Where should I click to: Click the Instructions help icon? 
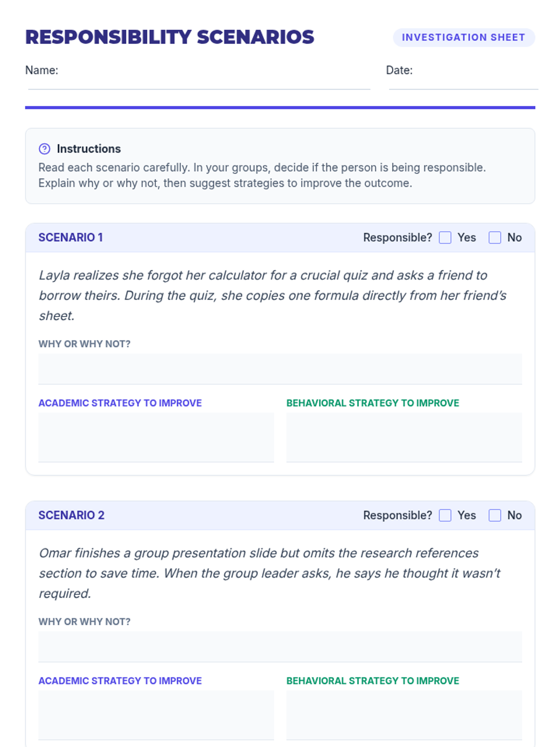point(44,149)
